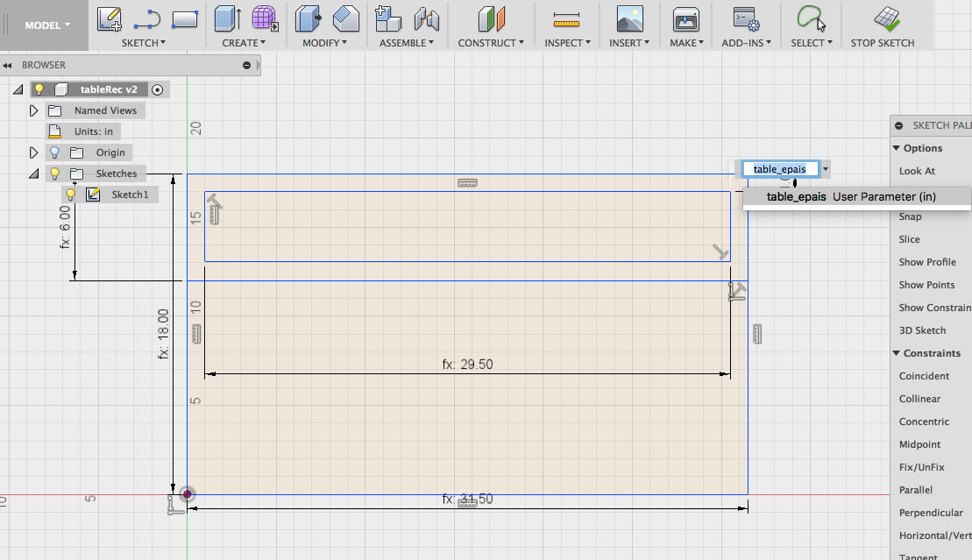
Task: Open the CONSTRUCT menu
Action: [491, 43]
